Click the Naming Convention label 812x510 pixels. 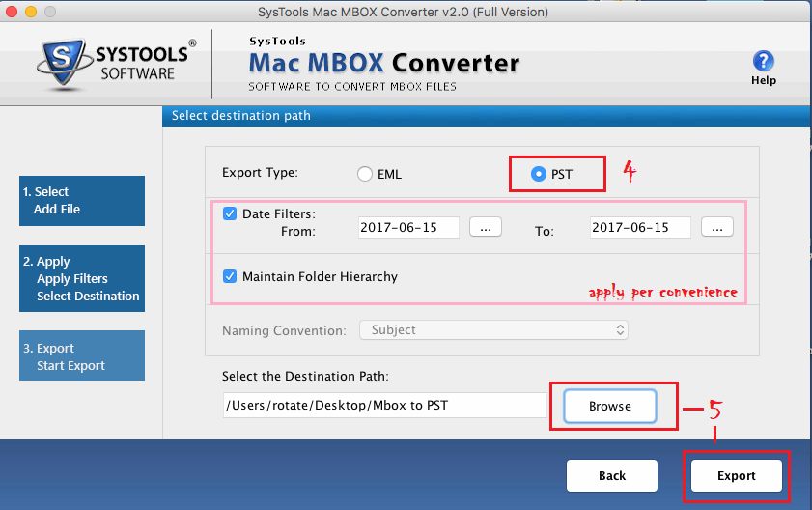pyautogui.click(x=284, y=330)
